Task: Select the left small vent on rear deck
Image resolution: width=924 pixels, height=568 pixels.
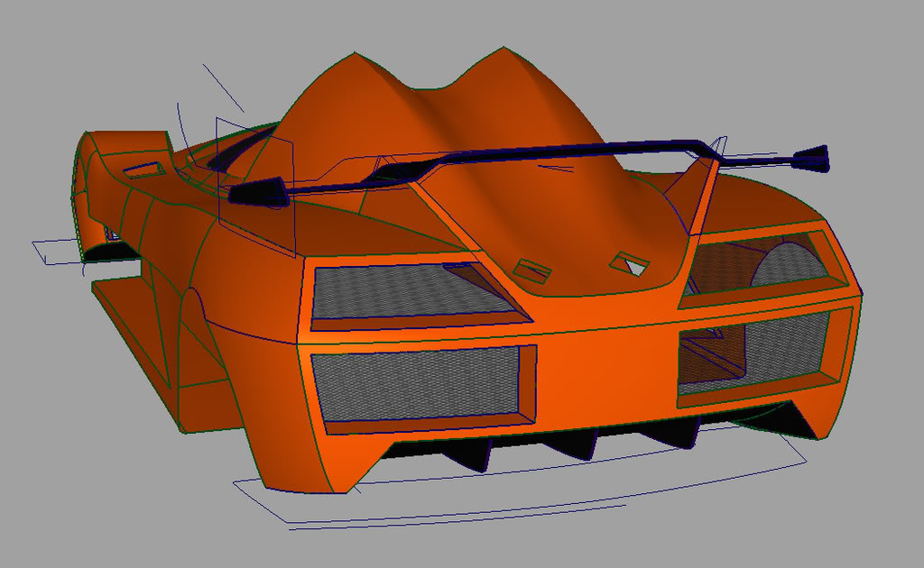Action: 532,268
